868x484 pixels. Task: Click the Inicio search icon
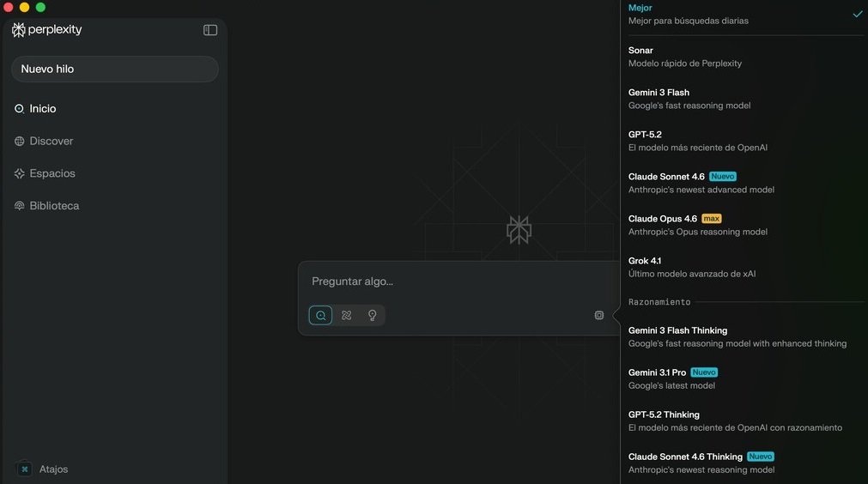[x=20, y=109]
